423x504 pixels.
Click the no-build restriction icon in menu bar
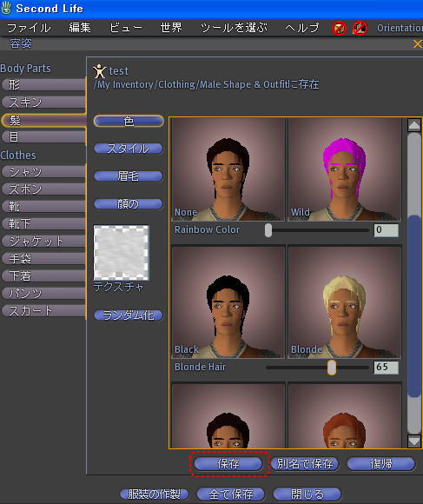point(339,29)
